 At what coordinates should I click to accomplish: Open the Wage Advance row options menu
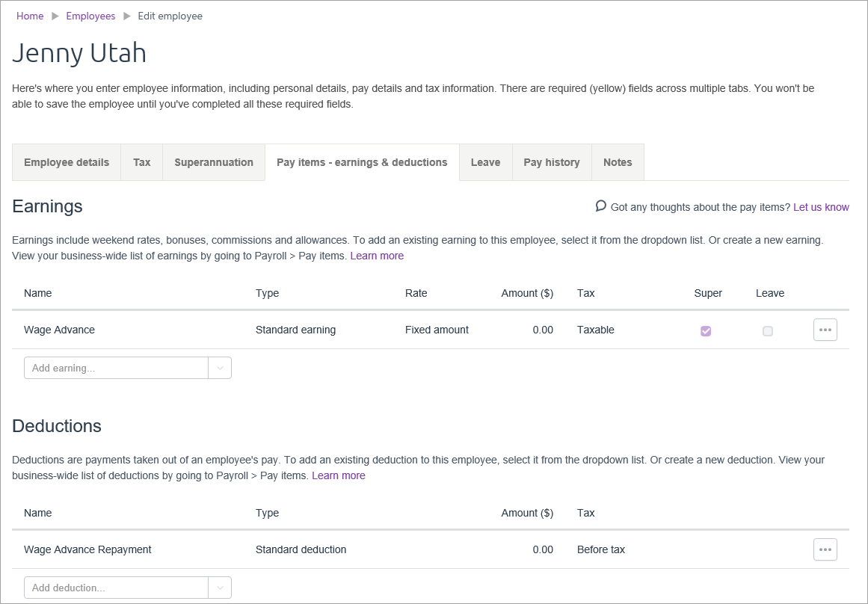click(825, 330)
